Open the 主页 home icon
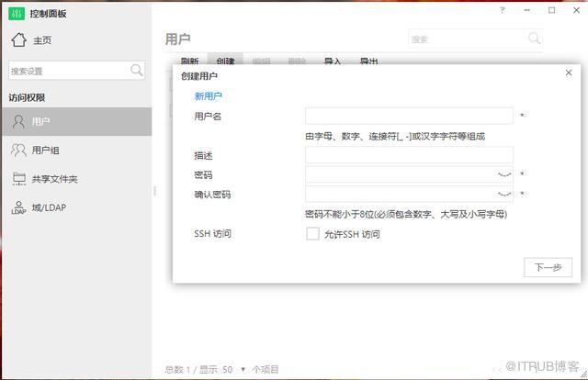The width and height of the screenshot is (588, 380). coord(18,39)
